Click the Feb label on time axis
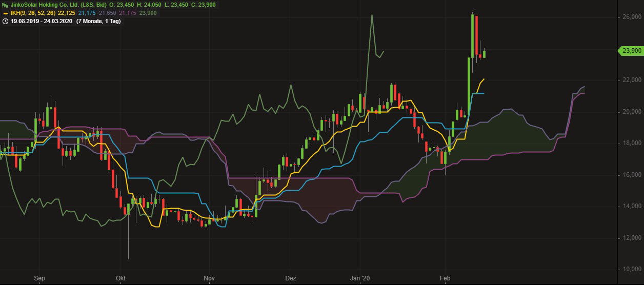 [445, 278]
